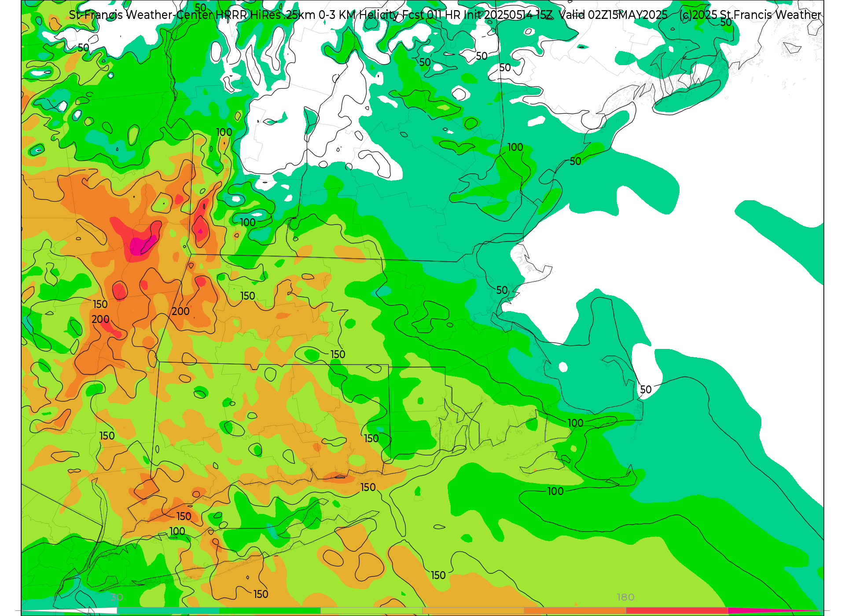Screen dimensions: 845x616
Task: Click the golden yellow color bar segment
Action: tap(473, 611)
